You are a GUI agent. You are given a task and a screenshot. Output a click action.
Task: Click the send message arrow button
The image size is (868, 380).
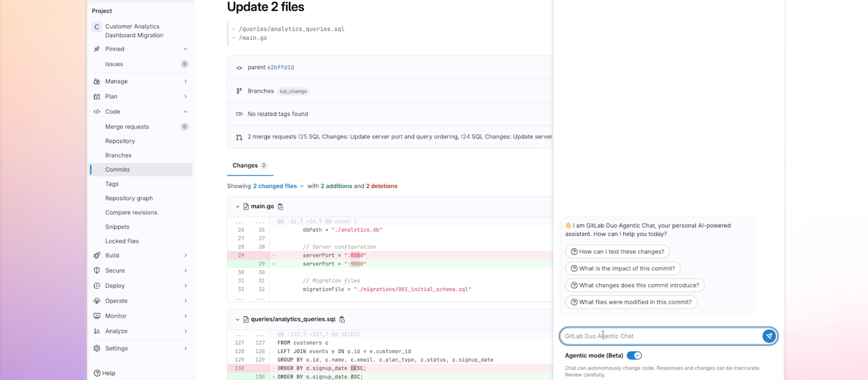pyautogui.click(x=769, y=336)
